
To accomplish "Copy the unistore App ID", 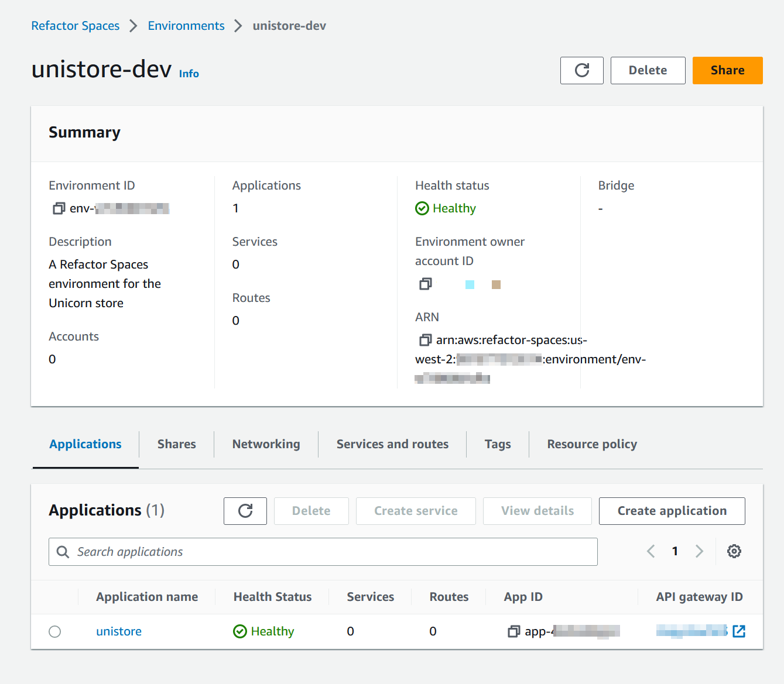I will [x=513, y=631].
